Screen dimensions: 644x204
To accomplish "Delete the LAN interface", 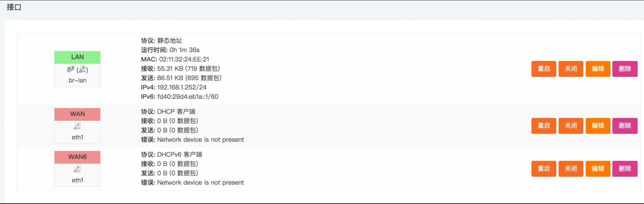I will pos(625,69).
